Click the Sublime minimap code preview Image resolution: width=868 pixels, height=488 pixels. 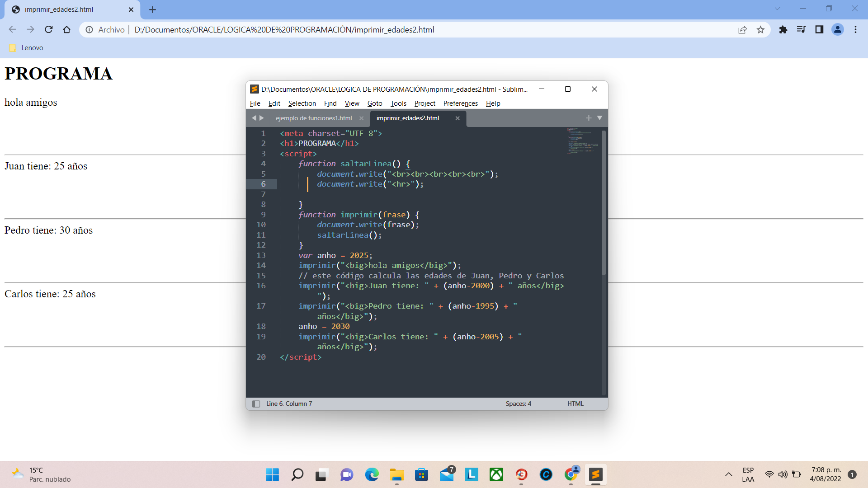point(583,141)
